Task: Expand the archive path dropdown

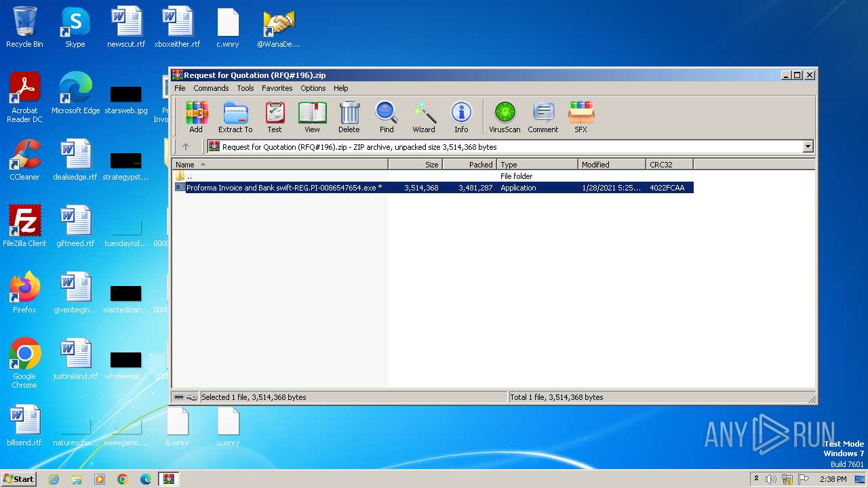Action: [x=808, y=146]
